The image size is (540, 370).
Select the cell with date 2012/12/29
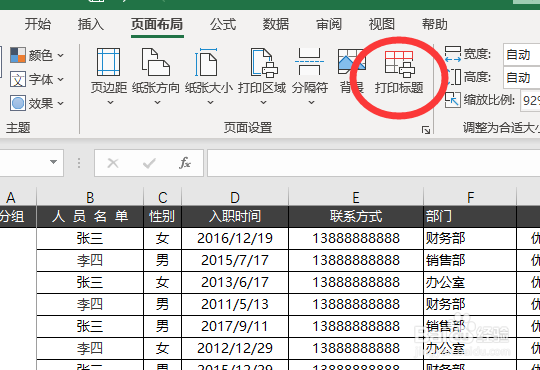coord(235,349)
